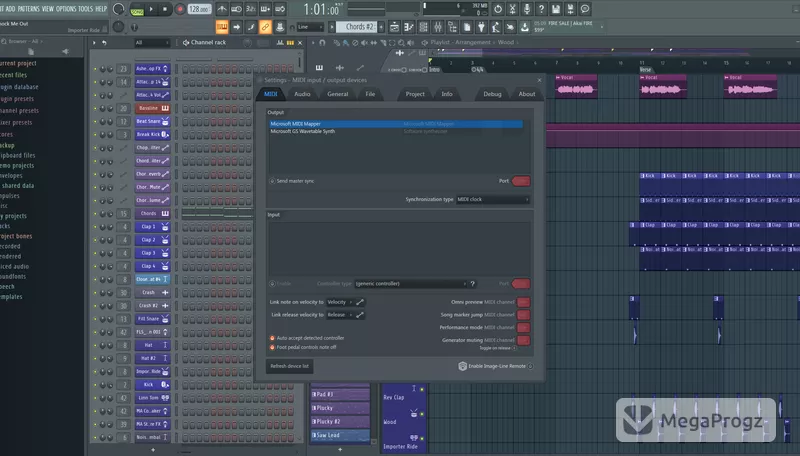Edit velocity curve icon next to Velocity
Viewport: 800px width, 456px height.
coord(360,302)
